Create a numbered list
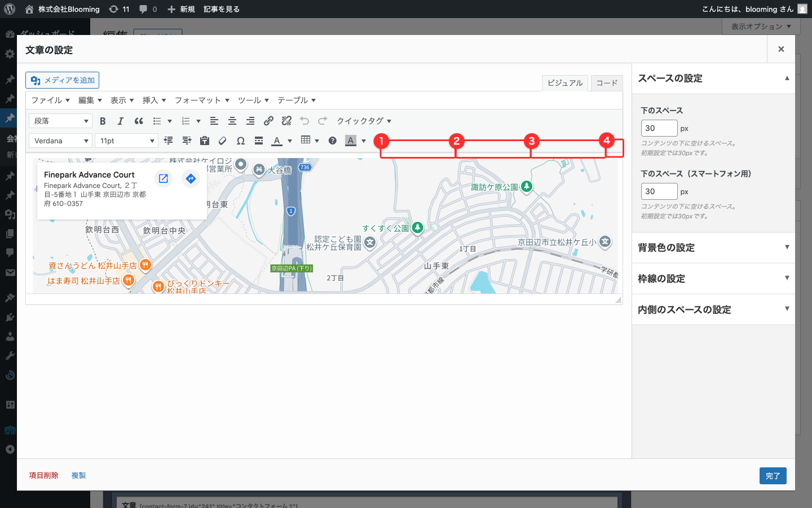Viewport: 812px width, 508px height. (x=186, y=121)
